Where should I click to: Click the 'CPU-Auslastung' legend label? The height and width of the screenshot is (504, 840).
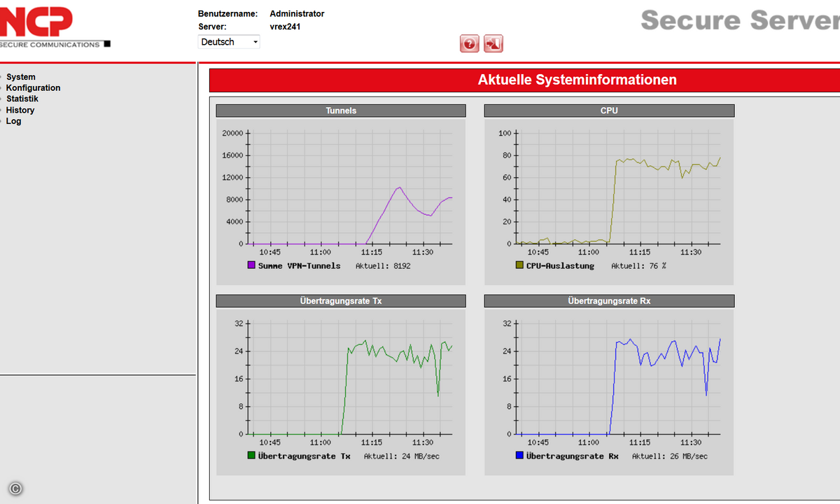560,266
